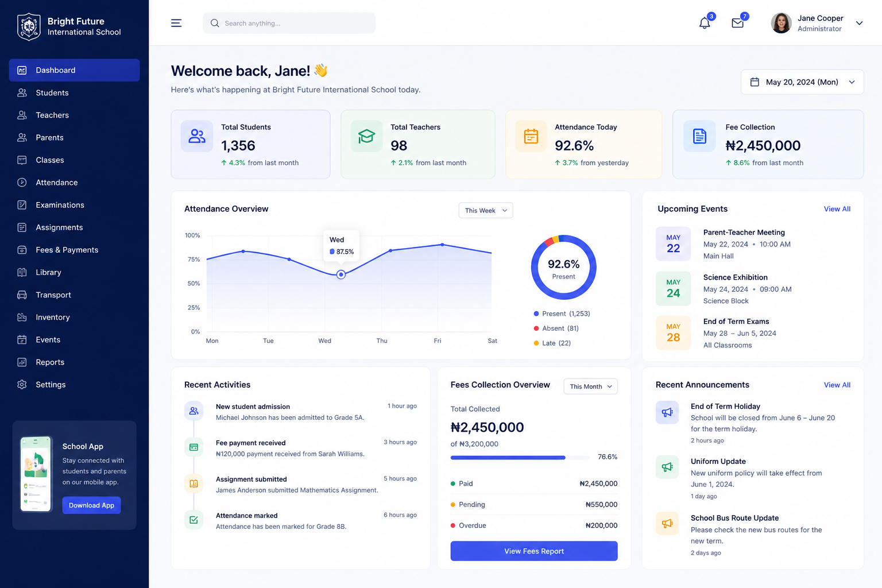Open the mail envelope icon
This screenshot has width=882, height=588.
coord(738,23)
